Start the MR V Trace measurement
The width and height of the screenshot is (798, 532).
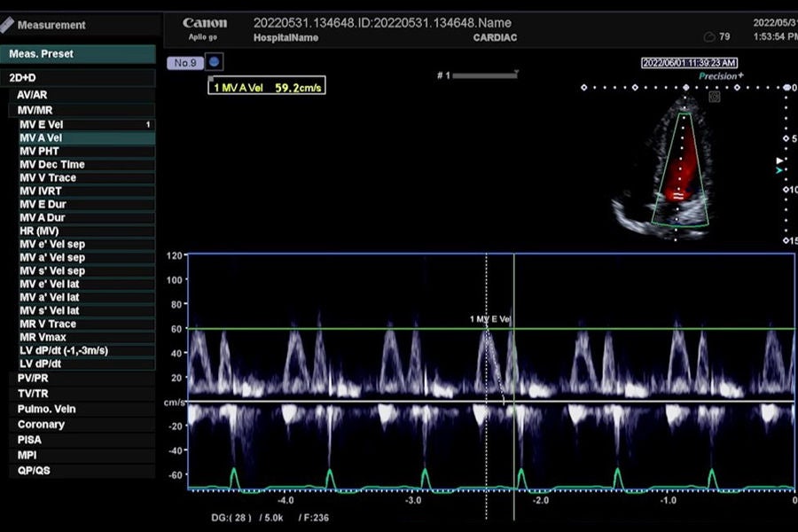(x=87, y=324)
